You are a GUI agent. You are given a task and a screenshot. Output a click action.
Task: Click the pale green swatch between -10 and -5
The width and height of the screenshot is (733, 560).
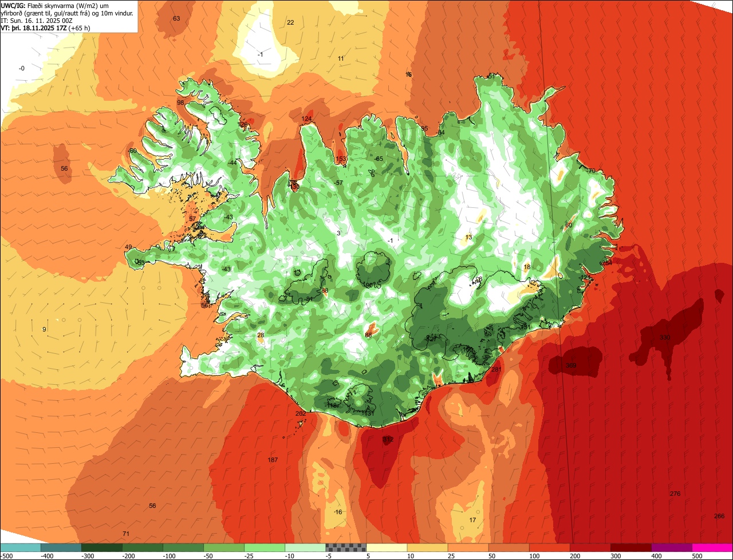coord(305,547)
